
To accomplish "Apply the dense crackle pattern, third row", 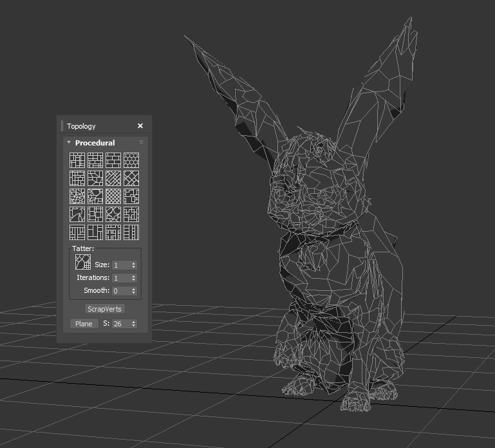I will pyautogui.click(x=77, y=196).
